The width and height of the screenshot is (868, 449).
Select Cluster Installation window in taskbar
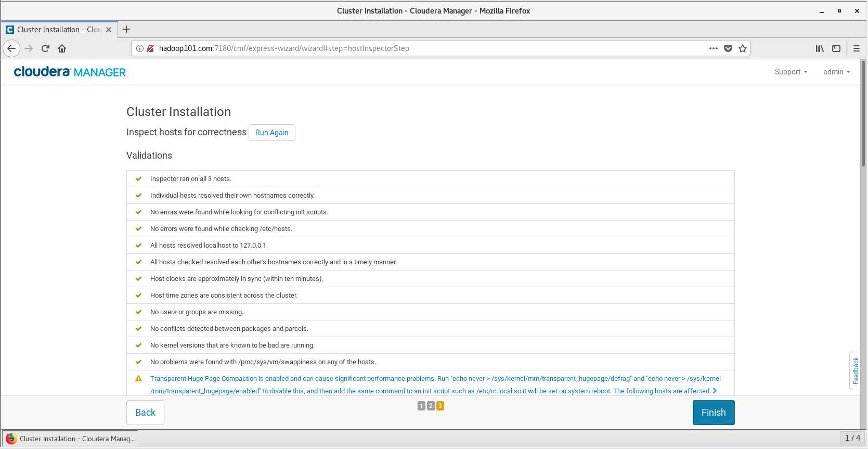click(70, 439)
